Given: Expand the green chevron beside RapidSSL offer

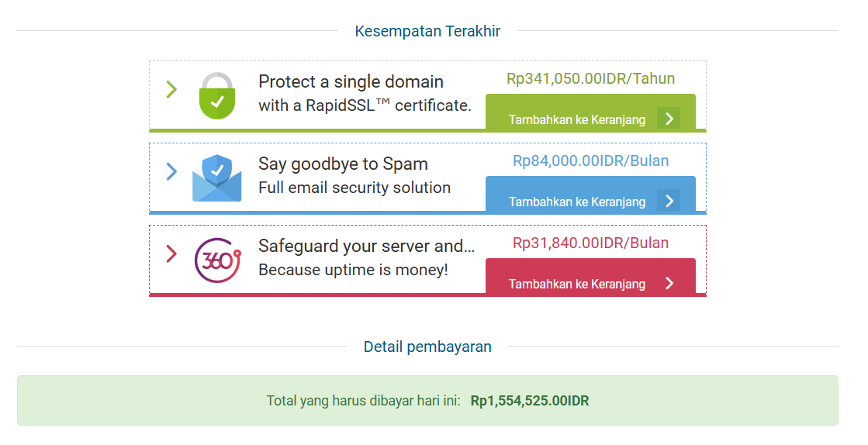Looking at the screenshot, I should point(171,89).
